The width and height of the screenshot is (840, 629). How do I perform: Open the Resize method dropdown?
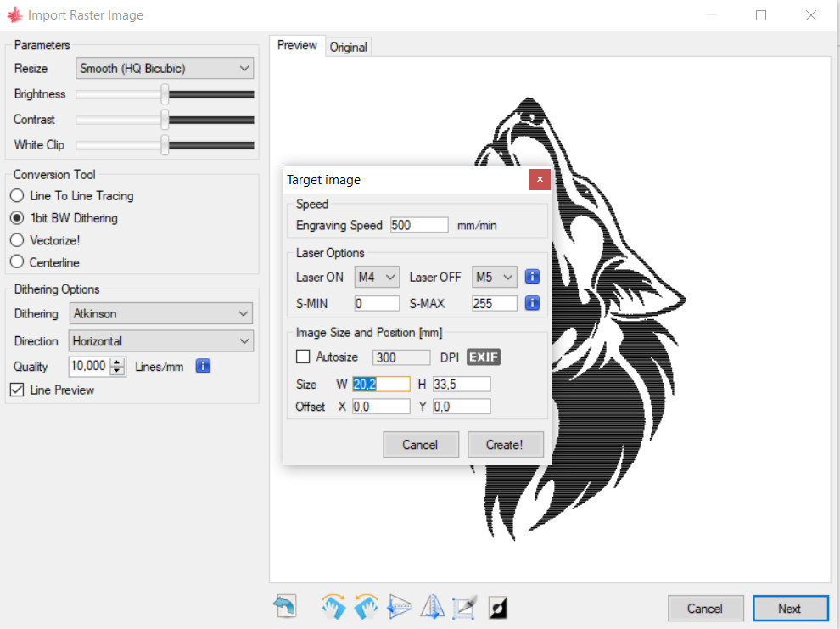(x=165, y=68)
